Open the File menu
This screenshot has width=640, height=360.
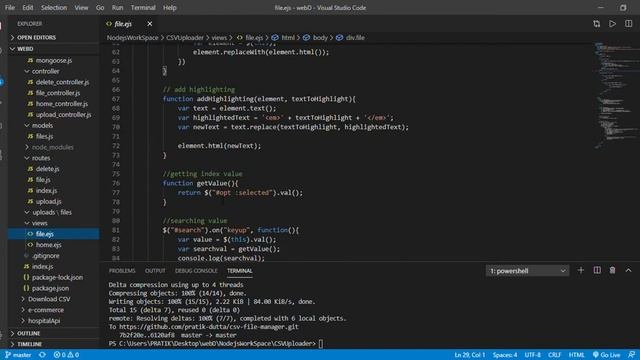(x=9, y=8)
